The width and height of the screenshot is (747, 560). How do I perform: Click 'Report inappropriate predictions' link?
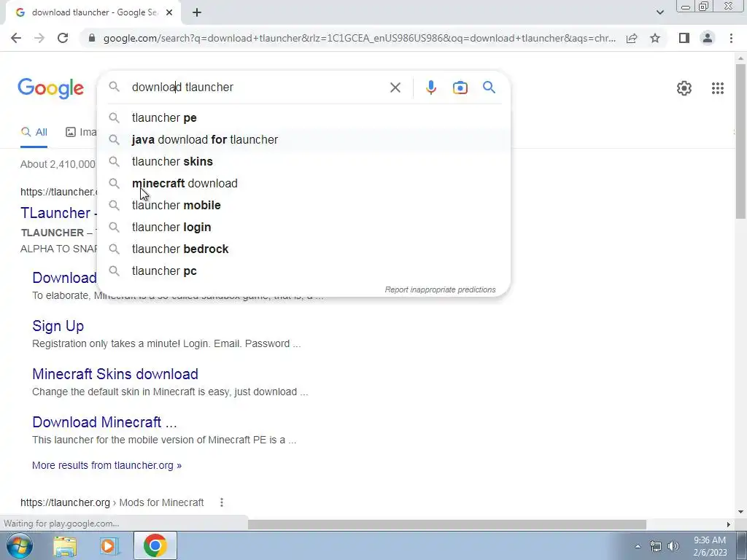[x=440, y=289]
